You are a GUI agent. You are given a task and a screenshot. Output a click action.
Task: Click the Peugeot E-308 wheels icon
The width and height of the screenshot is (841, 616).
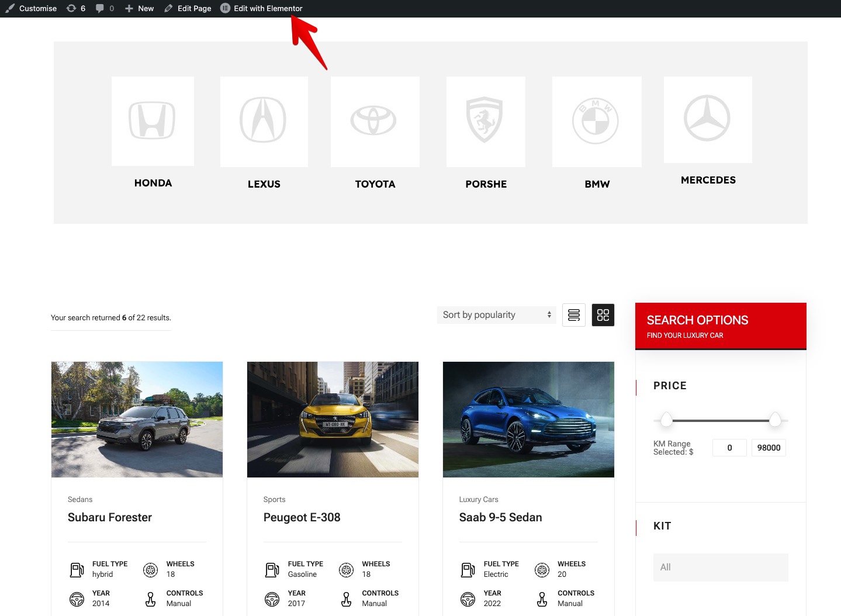tap(347, 570)
